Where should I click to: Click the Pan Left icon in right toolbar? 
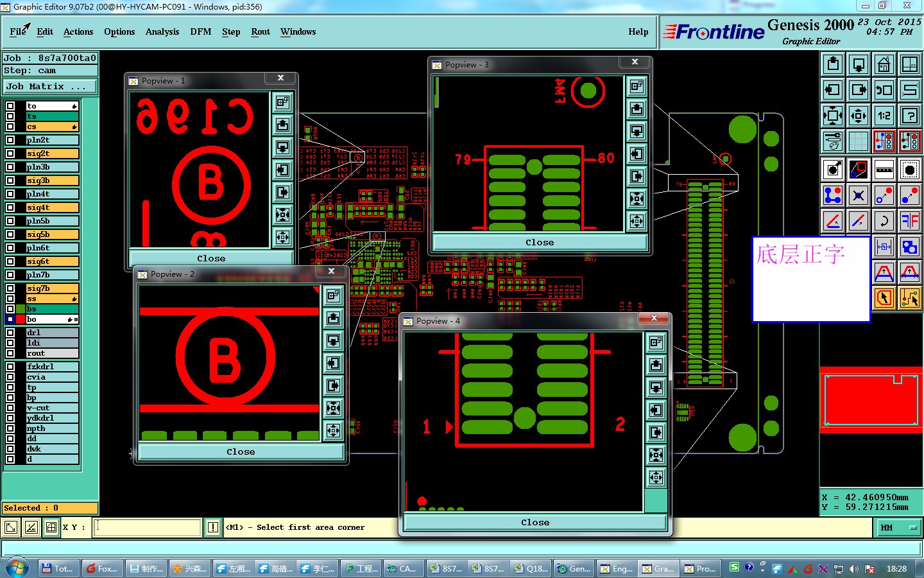point(833,90)
